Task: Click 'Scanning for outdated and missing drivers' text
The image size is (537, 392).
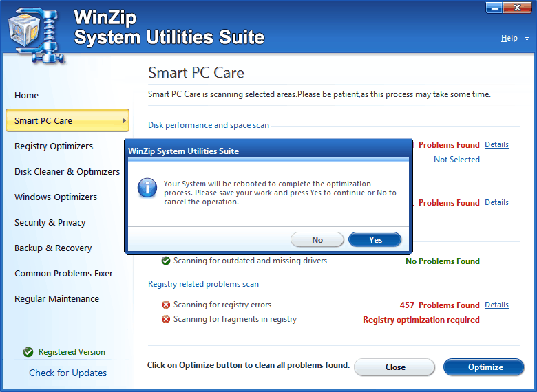Action: coord(250,261)
